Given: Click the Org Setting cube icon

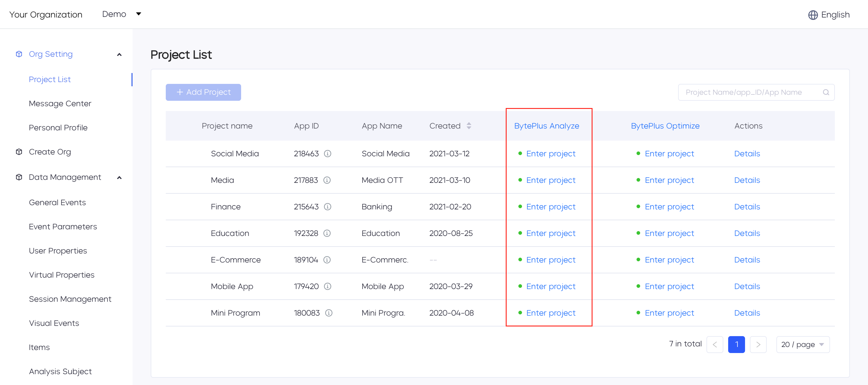Looking at the screenshot, I should pyautogui.click(x=19, y=54).
